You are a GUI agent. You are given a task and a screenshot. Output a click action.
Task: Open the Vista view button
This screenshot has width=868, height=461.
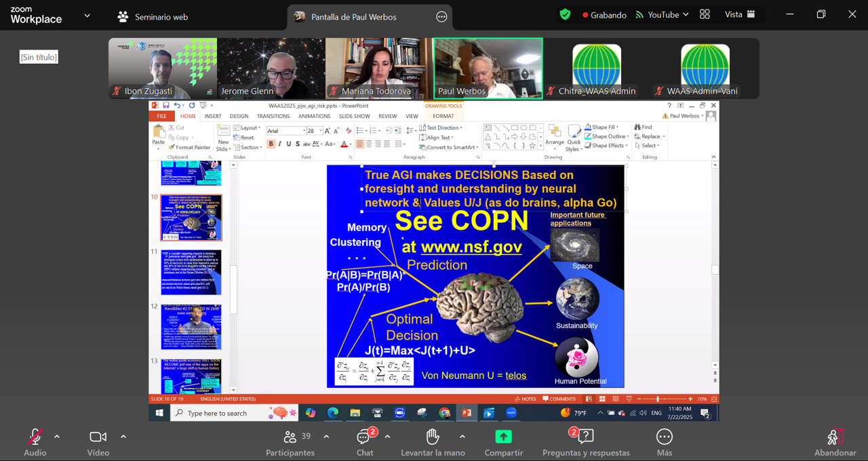pyautogui.click(x=740, y=15)
